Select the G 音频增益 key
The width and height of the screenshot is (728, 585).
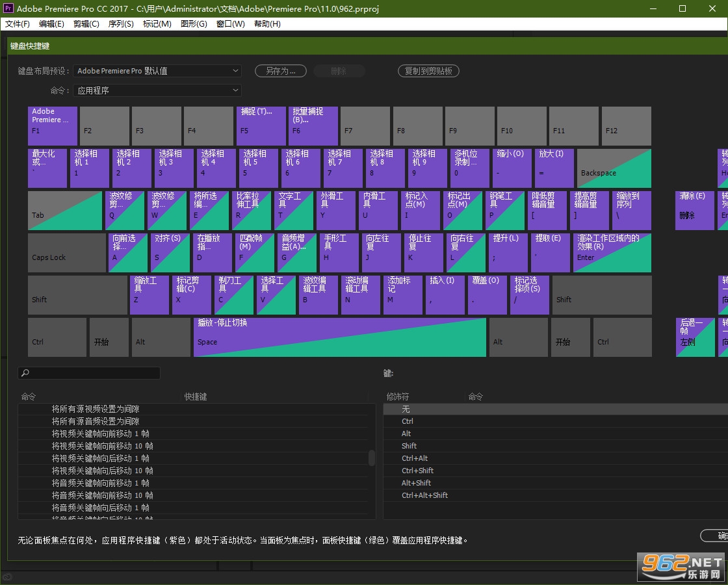coord(296,253)
